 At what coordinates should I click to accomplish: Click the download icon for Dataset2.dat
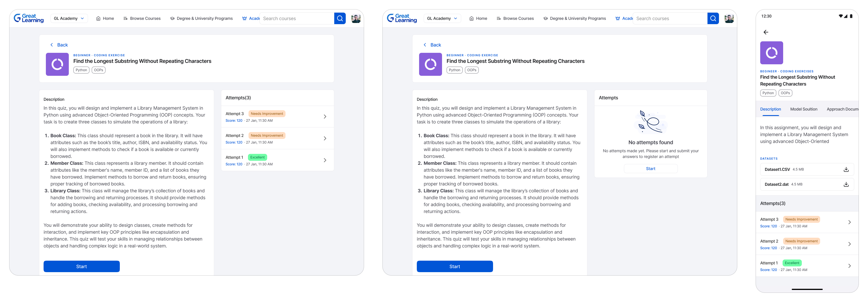(x=846, y=184)
